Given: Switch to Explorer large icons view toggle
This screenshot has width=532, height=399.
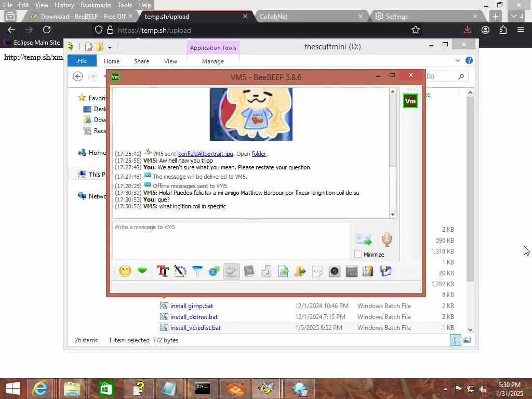Looking at the screenshot, I should click(x=467, y=340).
